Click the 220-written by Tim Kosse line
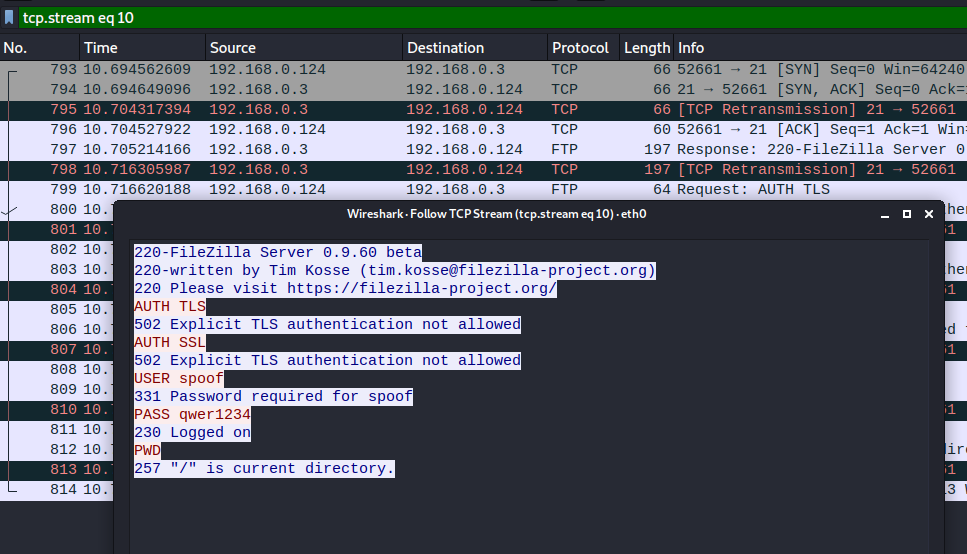The height and width of the screenshot is (554, 967). tap(395, 270)
